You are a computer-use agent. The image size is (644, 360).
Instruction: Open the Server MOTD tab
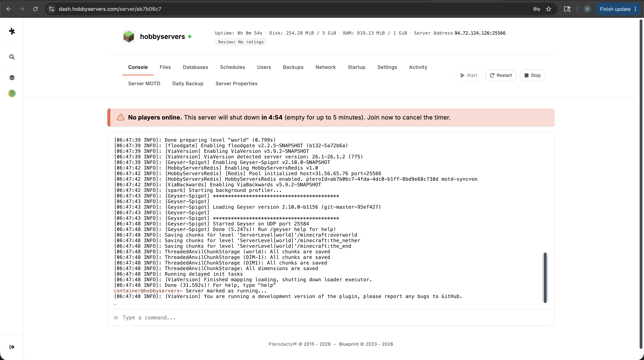pyautogui.click(x=144, y=84)
